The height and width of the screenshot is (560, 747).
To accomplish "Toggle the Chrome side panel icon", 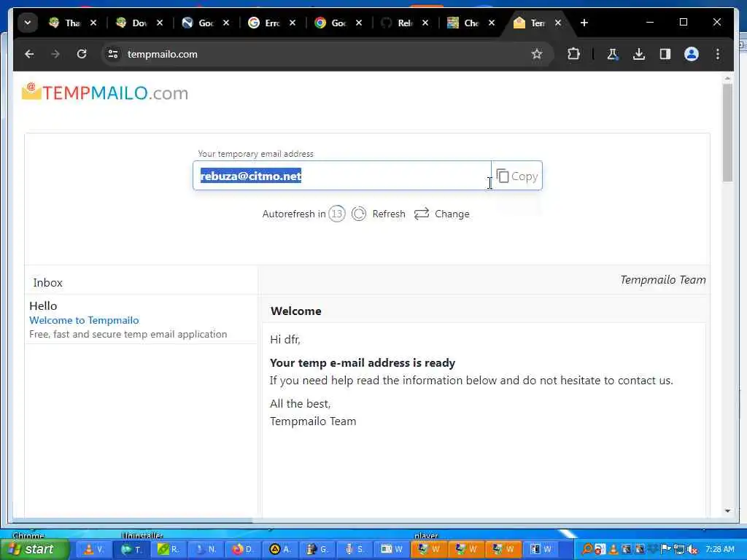I will tap(665, 54).
